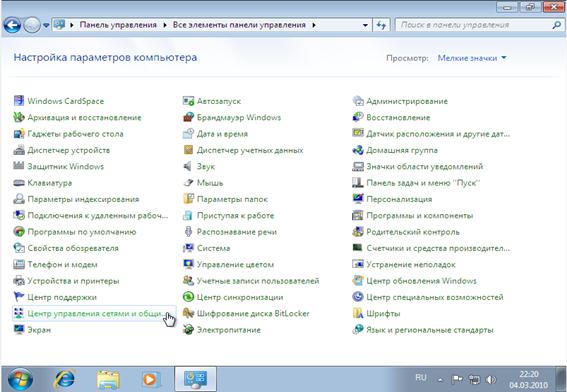Open Центр обновления Windows link

421,281
